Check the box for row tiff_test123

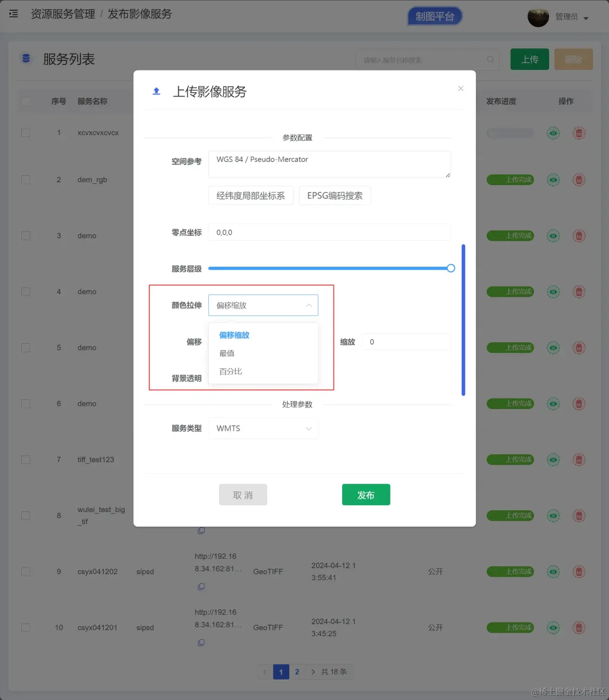coord(26,460)
